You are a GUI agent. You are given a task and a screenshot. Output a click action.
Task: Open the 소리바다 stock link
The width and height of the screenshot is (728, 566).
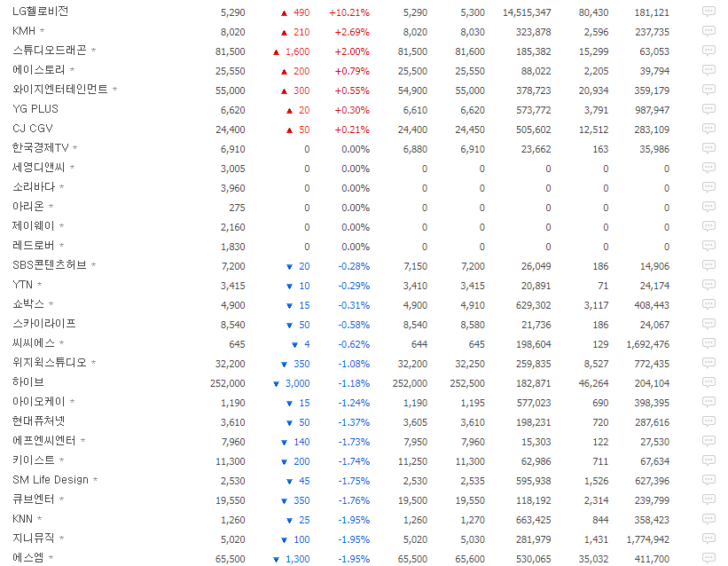click(34, 187)
